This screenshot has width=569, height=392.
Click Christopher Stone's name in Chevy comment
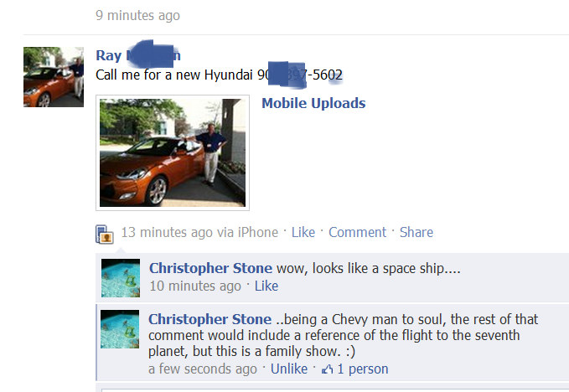[x=209, y=319]
